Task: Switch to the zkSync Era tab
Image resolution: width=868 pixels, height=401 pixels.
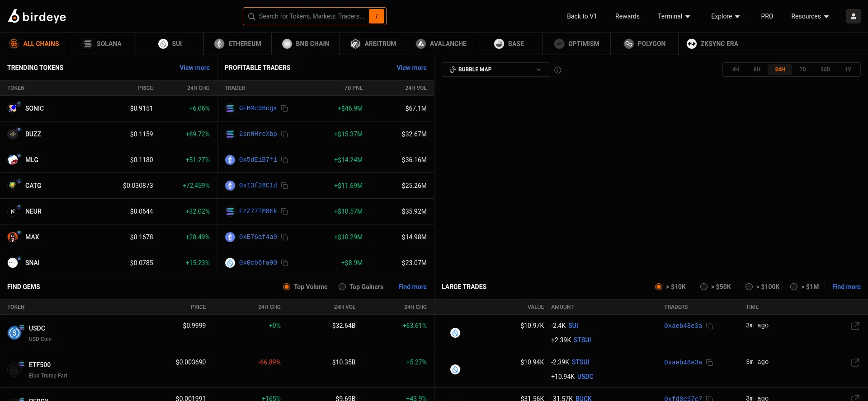Action: point(712,44)
